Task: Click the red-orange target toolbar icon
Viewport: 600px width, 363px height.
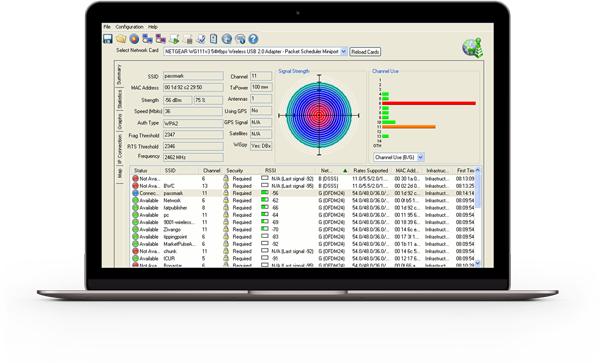Action: [134, 39]
